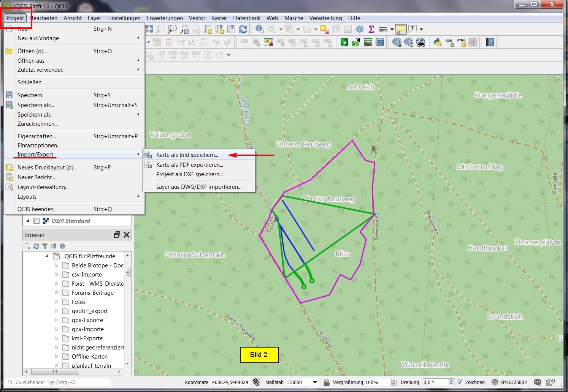The height and width of the screenshot is (392, 568).
Task: Click the map tips speech bubble icon
Action: point(400,29)
